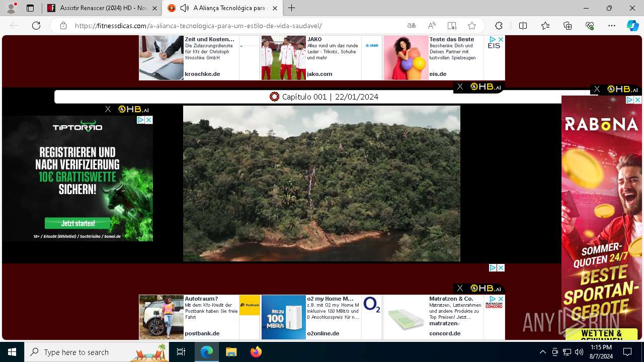
Task: Enter Immersive Reader mode
Action: (x=452, y=26)
